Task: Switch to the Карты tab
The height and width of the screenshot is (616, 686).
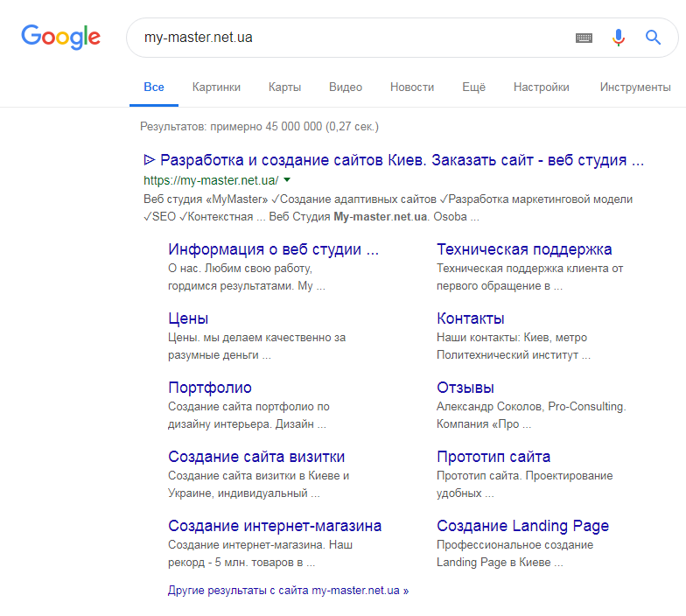Action: coord(285,87)
